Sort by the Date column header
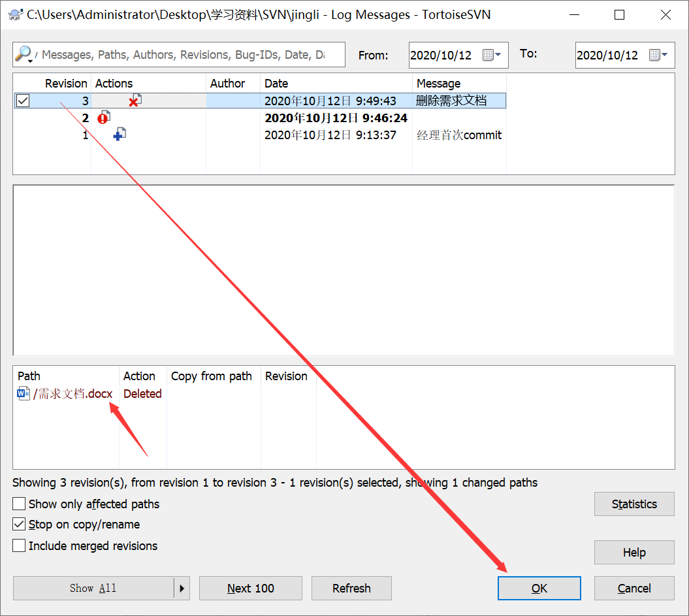 (336, 83)
